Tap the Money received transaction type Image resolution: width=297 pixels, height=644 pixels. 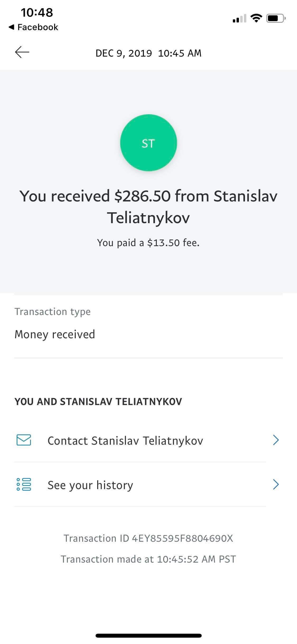(x=55, y=334)
